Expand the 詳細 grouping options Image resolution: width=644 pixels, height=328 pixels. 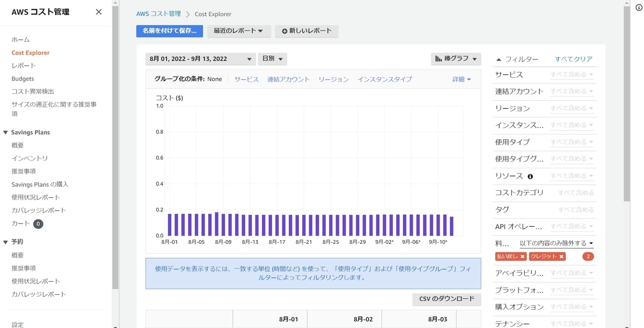coord(462,79)
